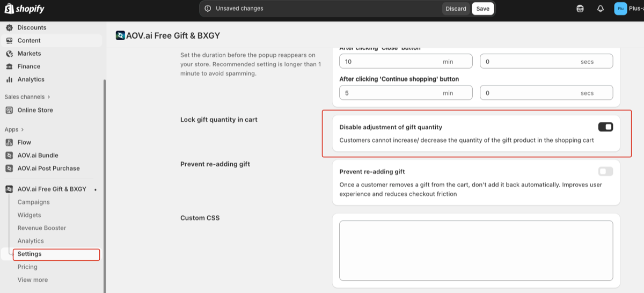Open the notifications bell icon
Screen dimensions: 644x293
601,9
